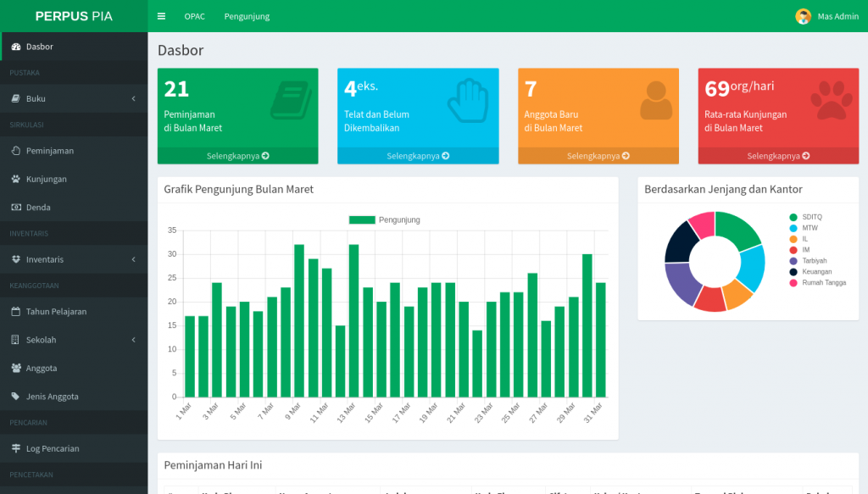
Task: Expand the Buku submenu chevron
Action: 133,99
